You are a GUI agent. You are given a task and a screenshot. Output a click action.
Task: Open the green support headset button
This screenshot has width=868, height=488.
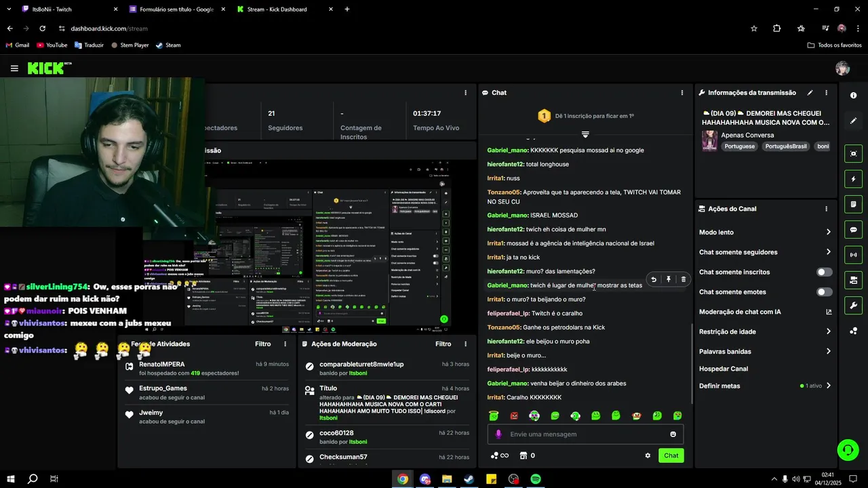point(847,449)
